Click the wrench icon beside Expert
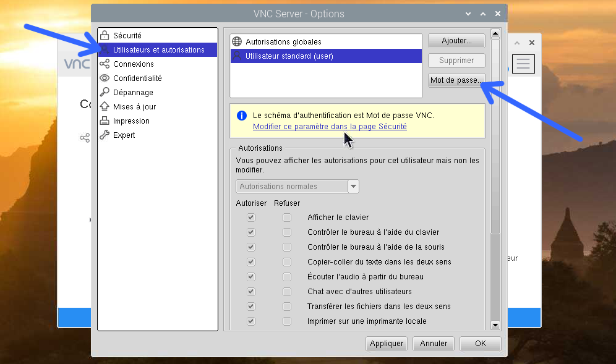The image size is (616, 364). [105, 135]
